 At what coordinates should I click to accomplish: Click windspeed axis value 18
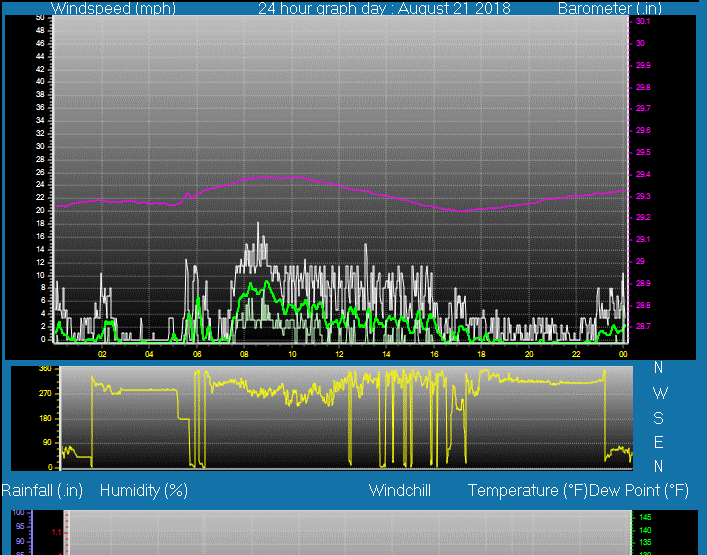[40, 224]
